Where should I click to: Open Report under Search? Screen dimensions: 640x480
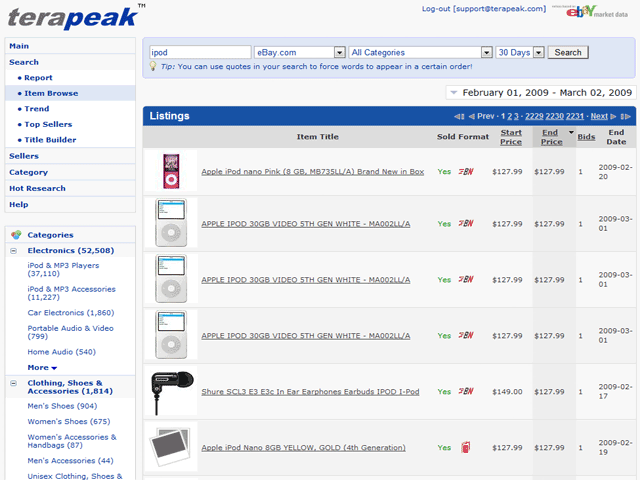tap(38, 78)
